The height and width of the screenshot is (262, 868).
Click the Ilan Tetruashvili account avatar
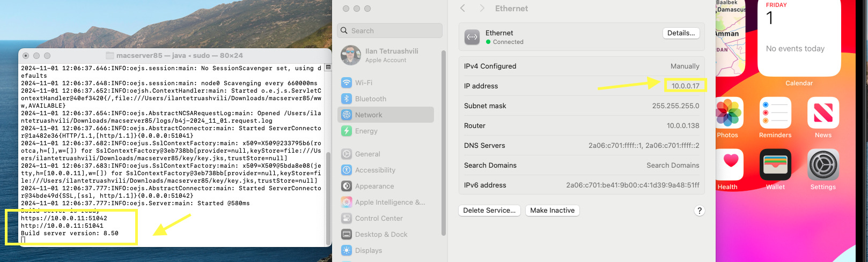(x=351, y=55)
